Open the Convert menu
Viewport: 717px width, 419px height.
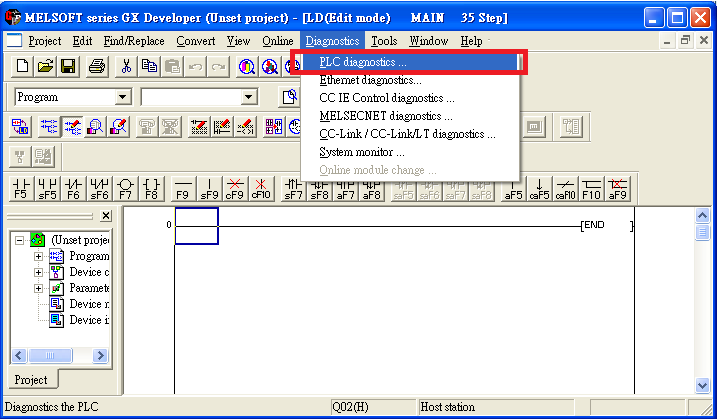point(195,41)
